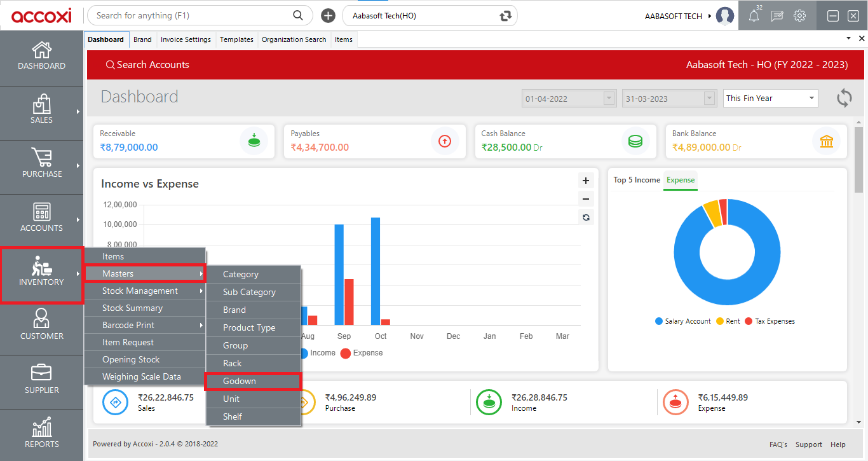868x461 pixels.
Task: Switch to the Invoice Settings tab
Action: (186, 39)
